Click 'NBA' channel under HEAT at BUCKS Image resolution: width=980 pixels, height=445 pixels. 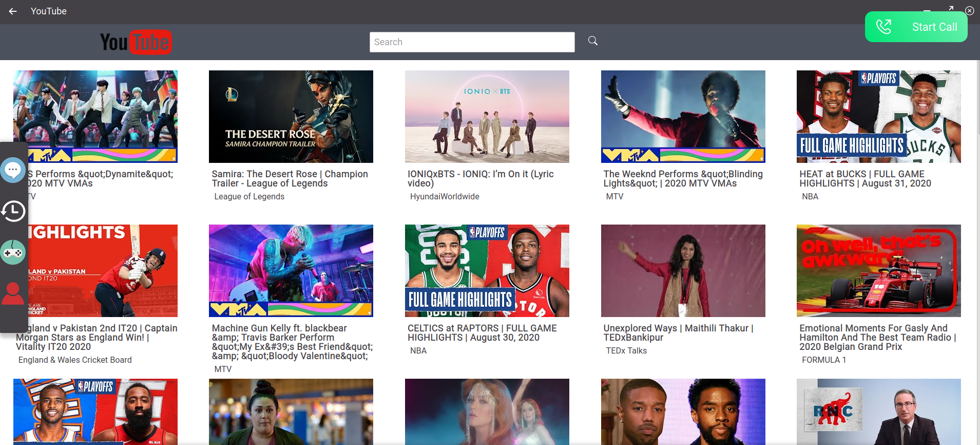[810, 197]
